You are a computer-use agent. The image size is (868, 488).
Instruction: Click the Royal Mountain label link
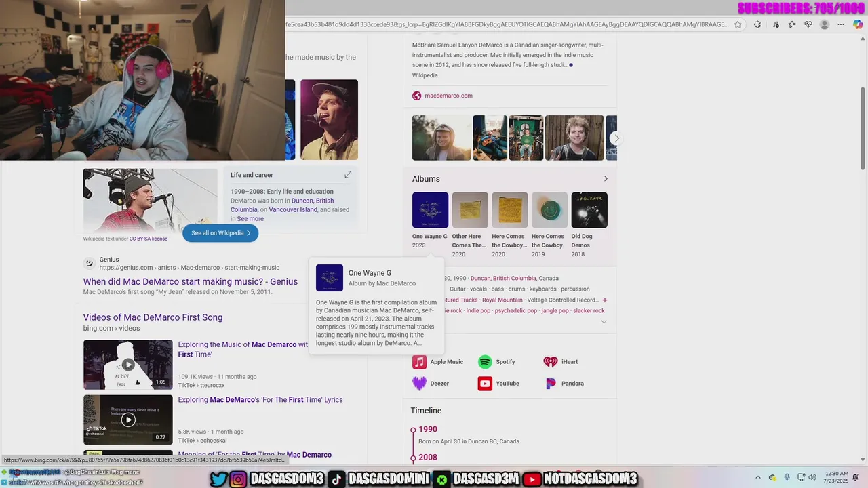[502, 300]
